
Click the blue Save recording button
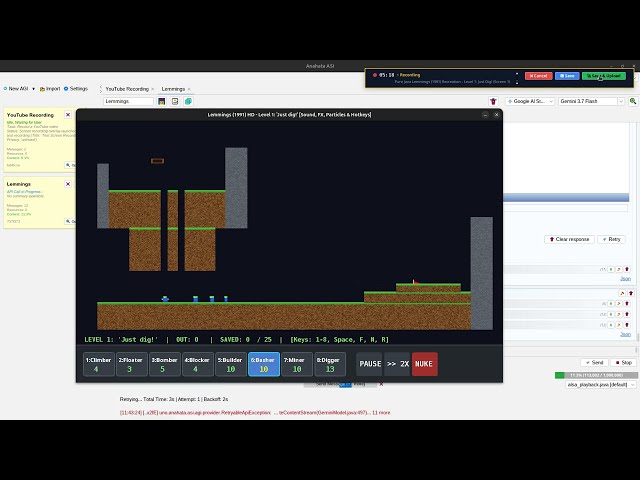click(x=567, y=76)
